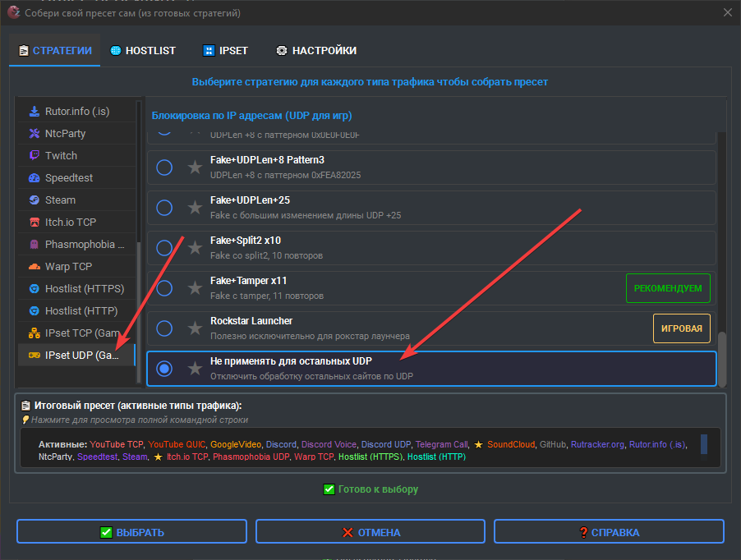
Task: Choose Fake+UDPLen+25 radio button
Action: click(164, 207)
